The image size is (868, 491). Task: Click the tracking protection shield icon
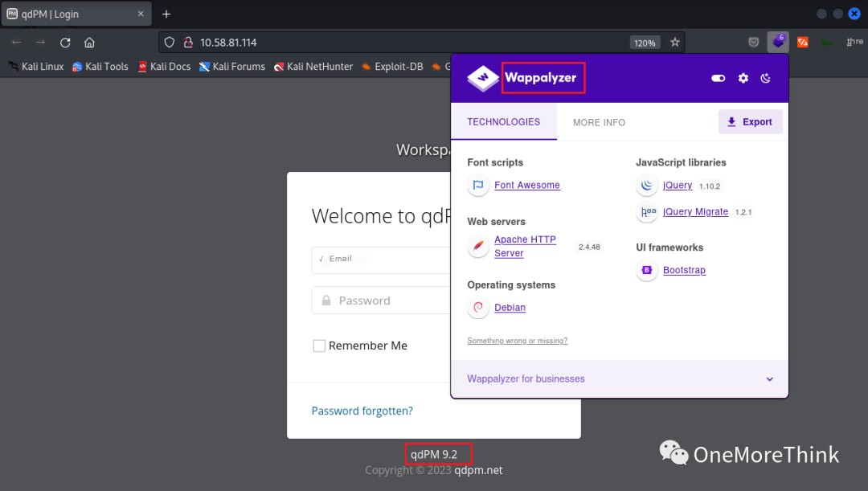pyautogui.click(x=170, y=43)
